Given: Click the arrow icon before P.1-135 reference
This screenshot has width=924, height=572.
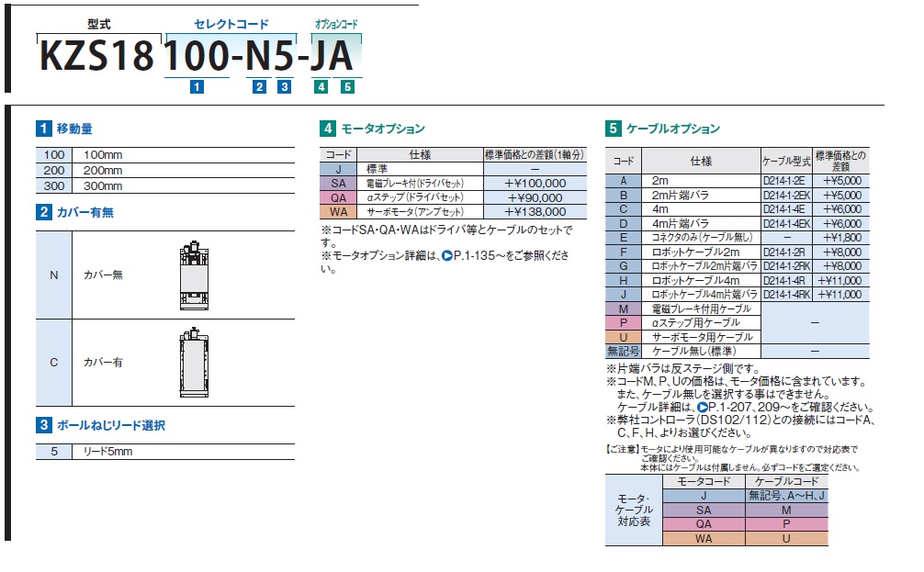Looking at the screenshot, I should (x=446, y=256).
